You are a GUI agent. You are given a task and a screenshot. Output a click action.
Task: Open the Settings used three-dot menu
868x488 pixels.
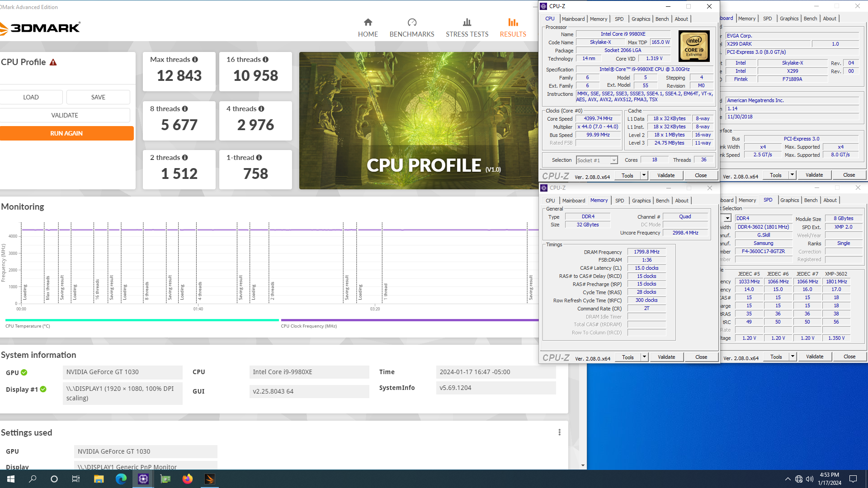click(x=559, y=432)
